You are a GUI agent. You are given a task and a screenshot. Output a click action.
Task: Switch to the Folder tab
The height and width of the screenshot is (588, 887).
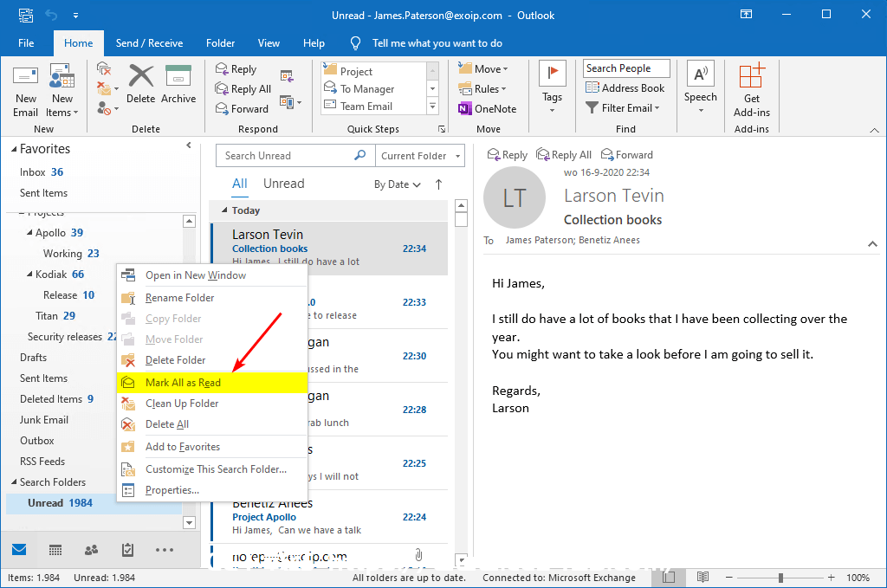pyautogui.click(x=220, y=43)
